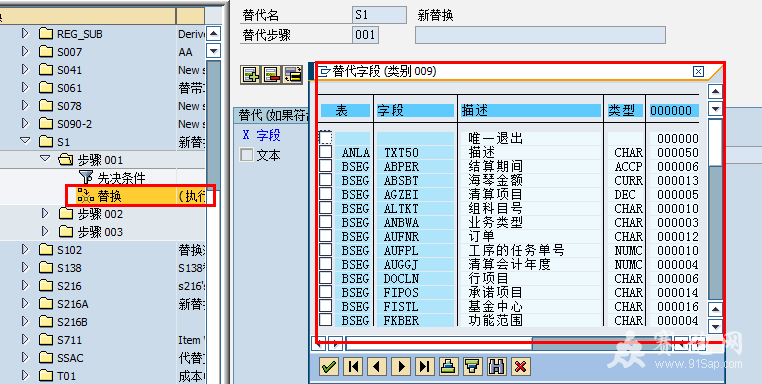Expand the S061 tree node
Screen dimensions: 762x384
click(25, 87)
